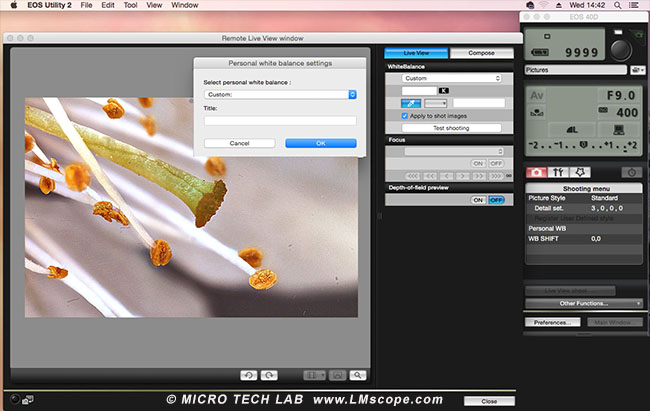Switch to the Live View tab
This screenshot has height=411, width=650.
(416, 53)
